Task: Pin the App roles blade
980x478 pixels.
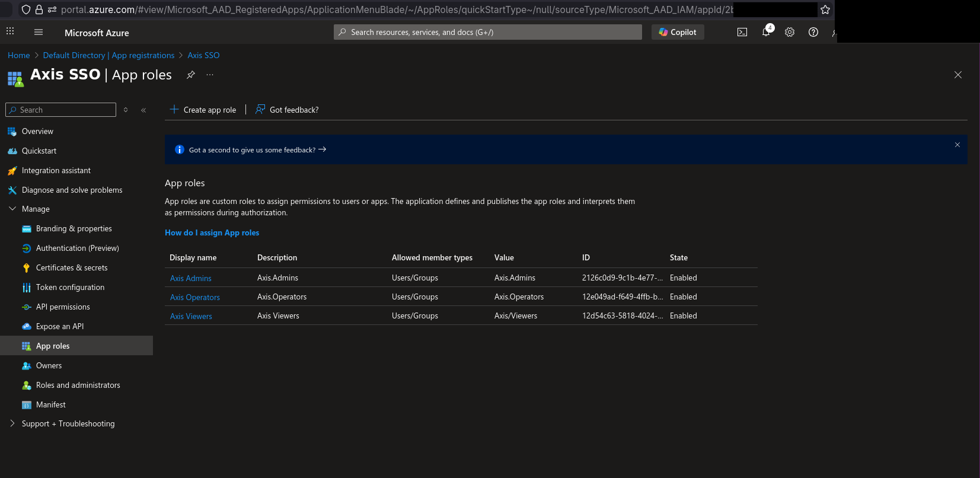Action: (x=191, y=75)
